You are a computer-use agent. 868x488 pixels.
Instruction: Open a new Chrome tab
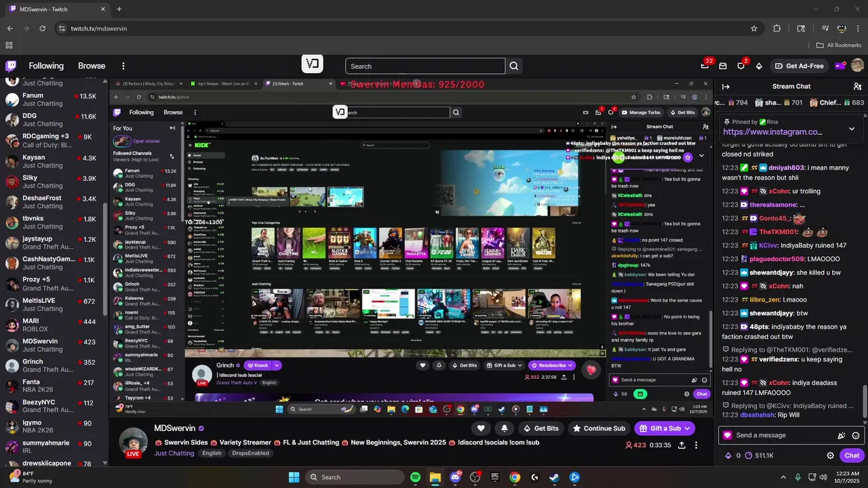coord(119,9)
